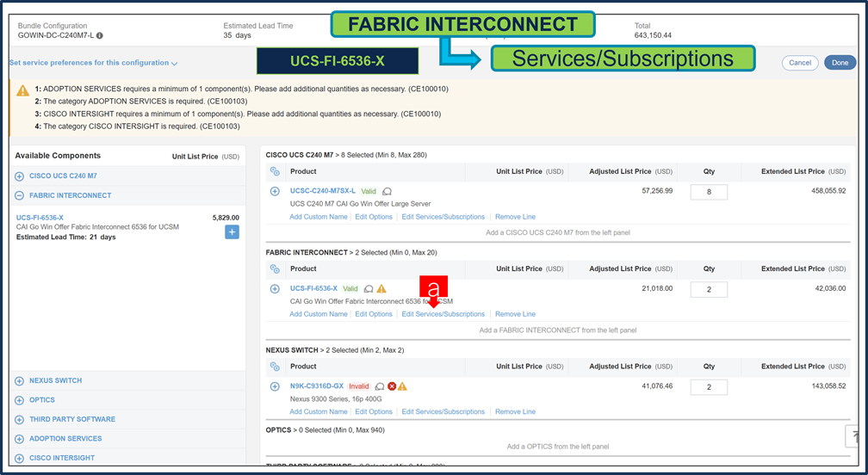Click headset icon beside N9K-C9316D-GX
The height and width of the screenshot is (475, 868).
pyautogui.click(x=380, y=386)
